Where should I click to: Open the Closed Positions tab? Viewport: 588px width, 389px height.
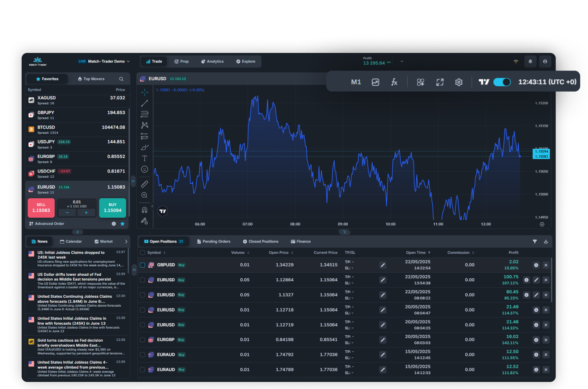260,241
